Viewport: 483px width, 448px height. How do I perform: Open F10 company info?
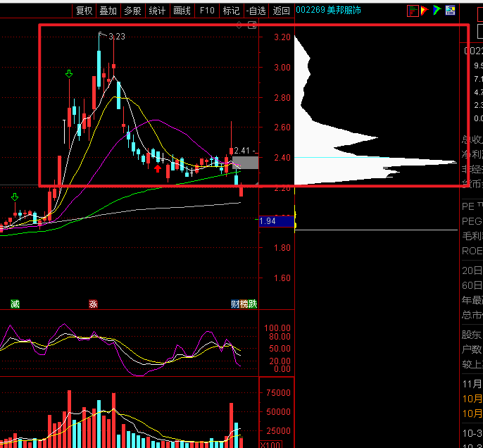207,11
